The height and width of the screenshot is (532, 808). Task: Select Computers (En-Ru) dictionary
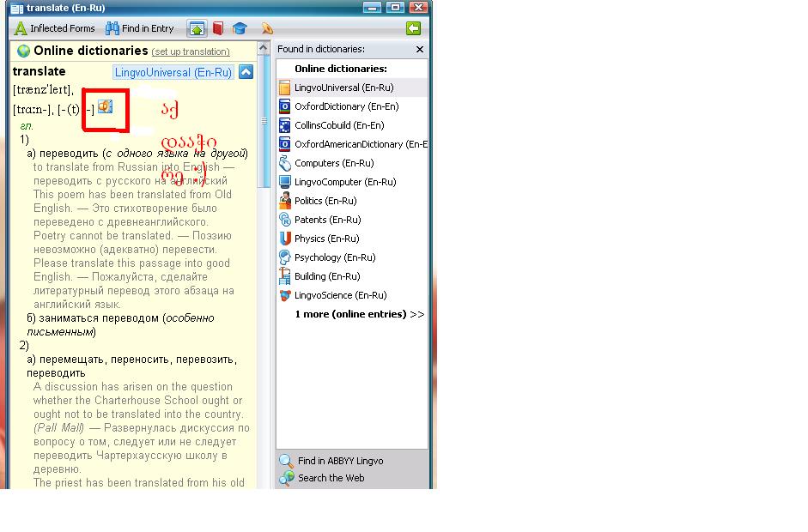[x=352, y=163]
